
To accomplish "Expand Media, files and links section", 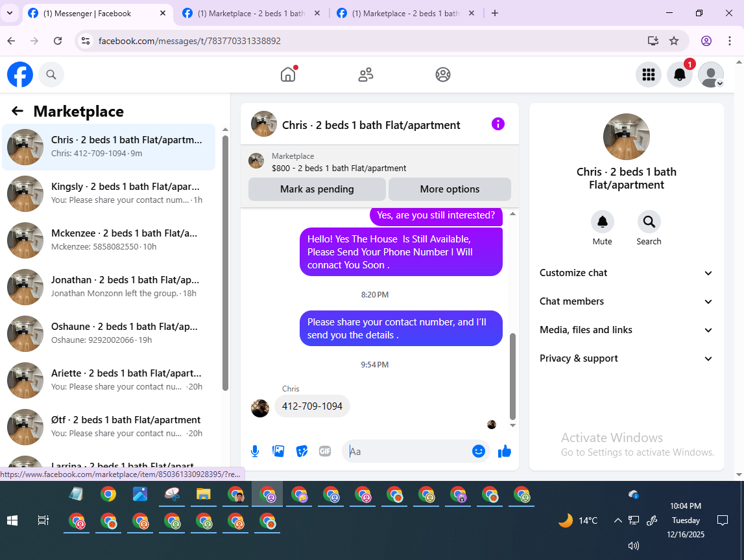I will click(x=627, y=330).
